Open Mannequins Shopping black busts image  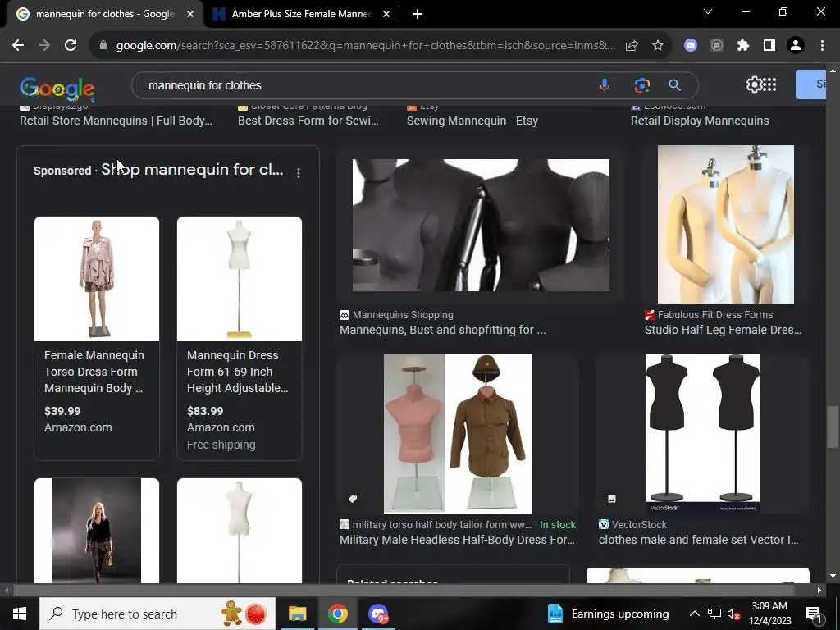tap(481, 225)
